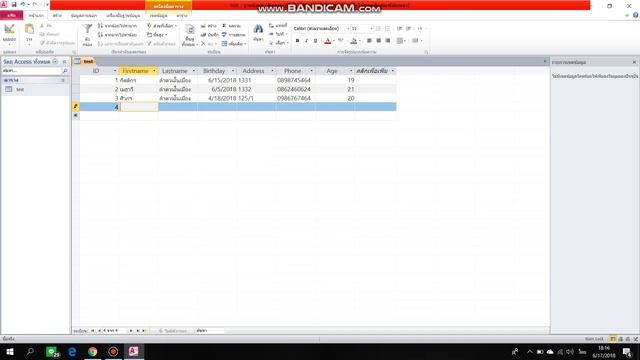Screen dimensions: 640x360
Task: Open Windows Start menu
Action: [10, 351]
